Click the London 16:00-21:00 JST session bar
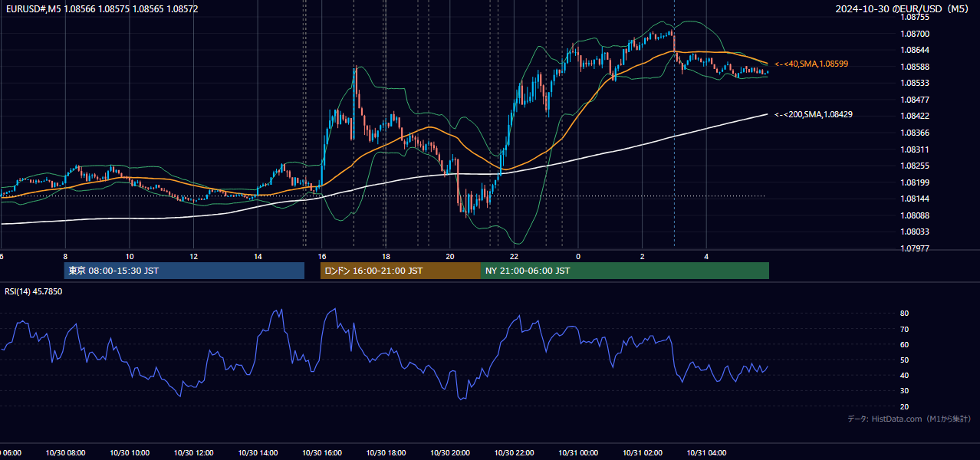980x460 pixels. [400, 271]
